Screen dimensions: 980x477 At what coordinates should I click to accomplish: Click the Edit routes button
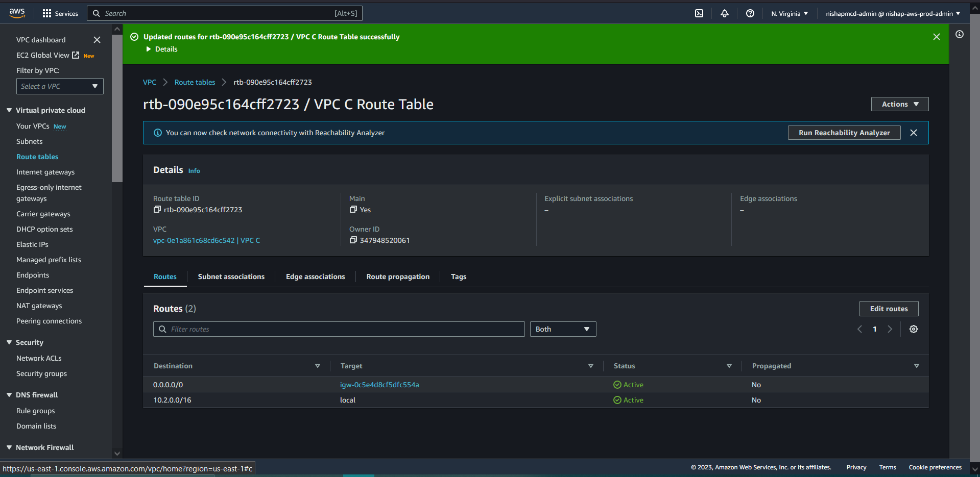click(888, 309)
